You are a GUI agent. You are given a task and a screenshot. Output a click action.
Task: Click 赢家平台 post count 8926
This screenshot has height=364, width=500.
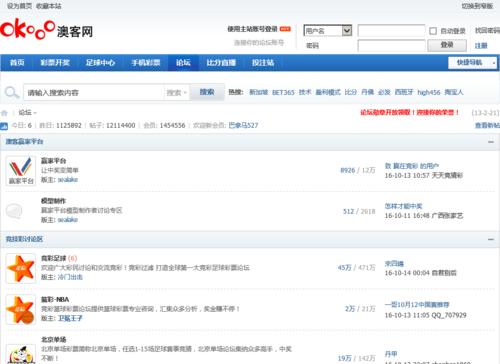click(x=348, y=170)
